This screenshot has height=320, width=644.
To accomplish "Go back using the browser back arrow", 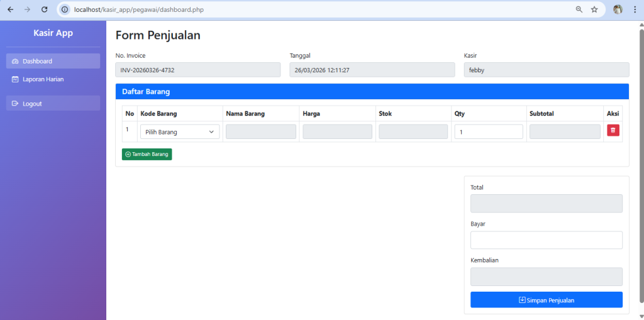I will click(11, 9).
